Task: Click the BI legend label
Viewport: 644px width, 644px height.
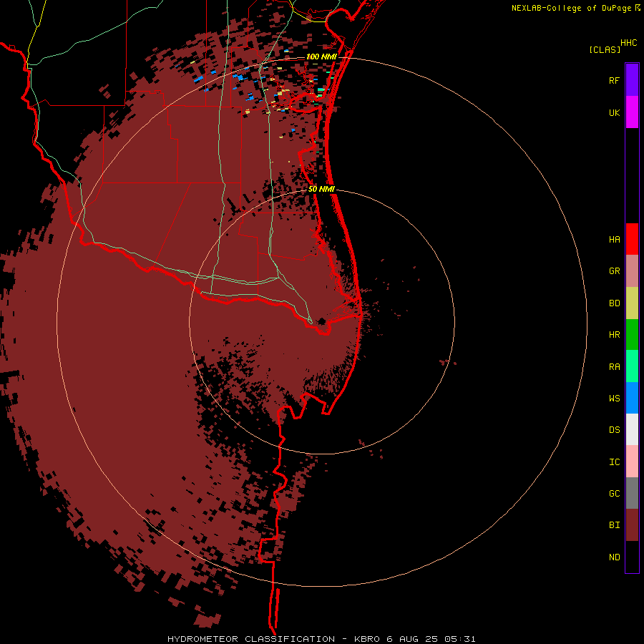Action: [615, 525]
